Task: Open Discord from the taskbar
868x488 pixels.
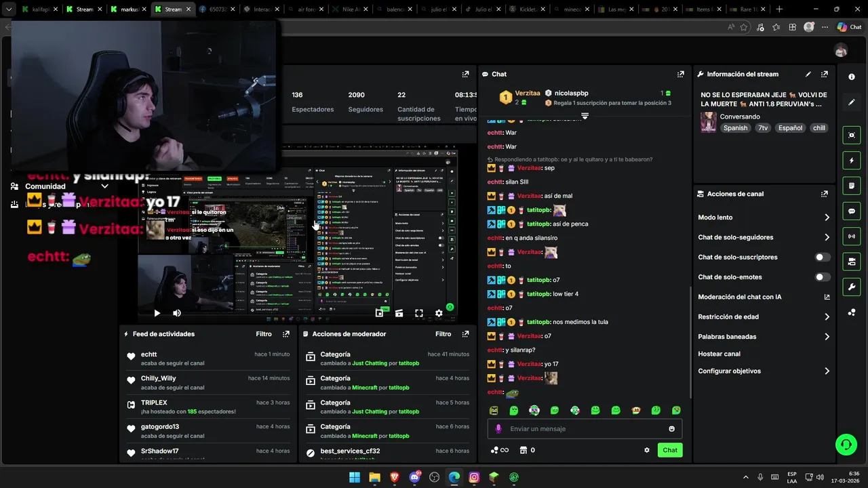Action: click(414, 477)
